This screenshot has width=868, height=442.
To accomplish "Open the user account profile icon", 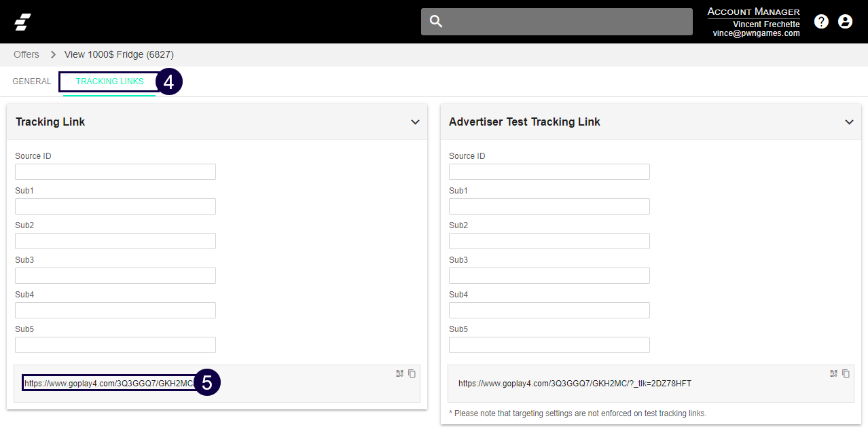I will point(845,22).
